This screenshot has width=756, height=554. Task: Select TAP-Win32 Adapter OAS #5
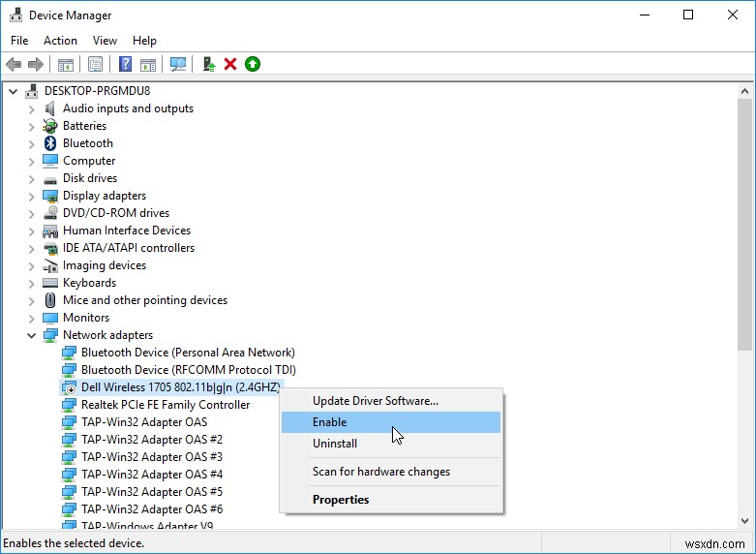pos(152,492)
